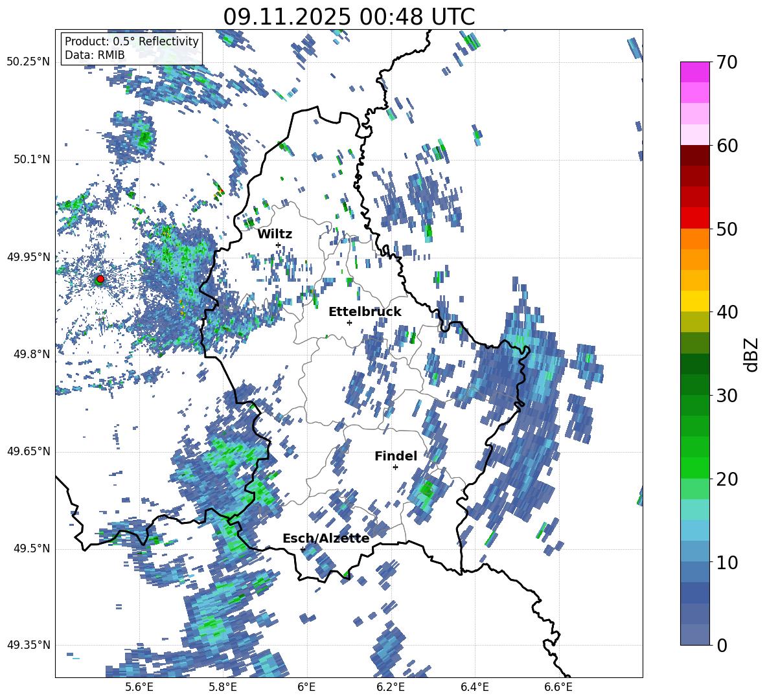767x700 pixels.
Task: Click the magenta top colorbar segment
Action: (694, 73)
